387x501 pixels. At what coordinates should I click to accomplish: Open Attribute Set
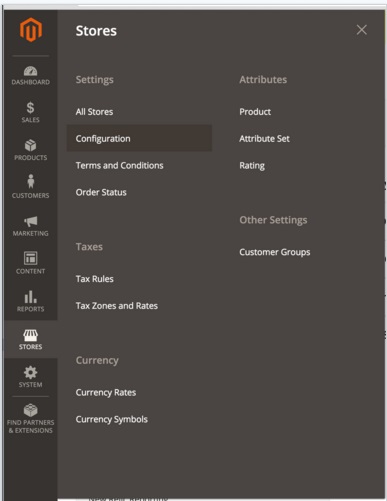click(x=264, y=139)
